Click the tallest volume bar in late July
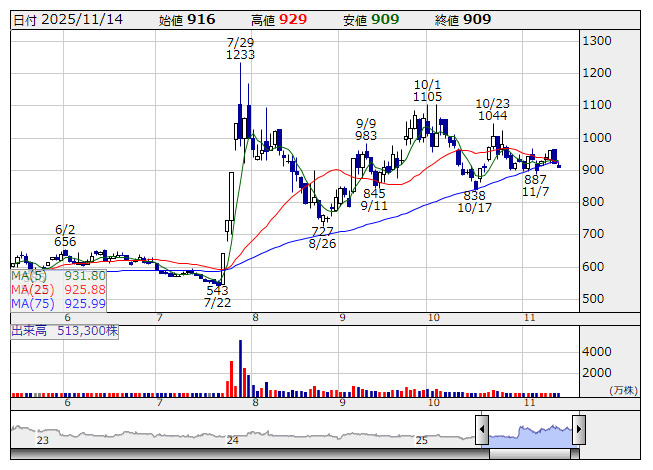Screen dimensions: 653x470 point(240,367)
